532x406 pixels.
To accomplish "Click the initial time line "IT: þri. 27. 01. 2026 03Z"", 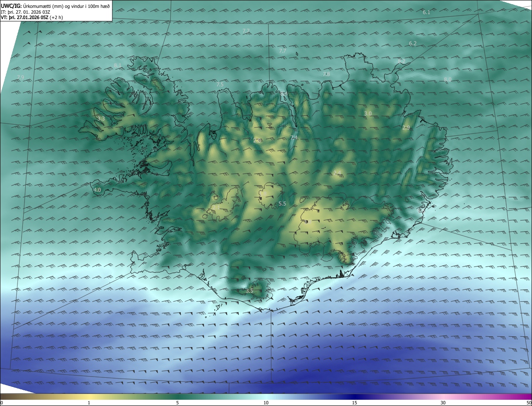I will tap(26, 12).
